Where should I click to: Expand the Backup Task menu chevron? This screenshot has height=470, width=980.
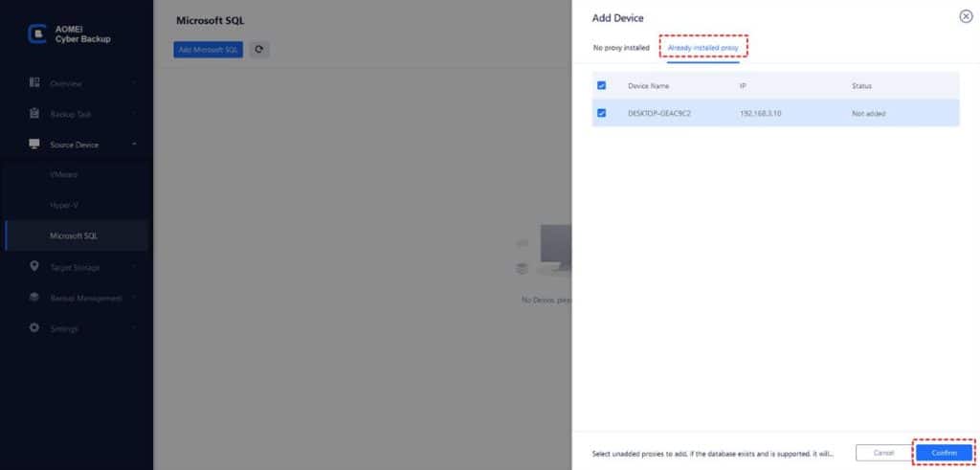tap(135, 114)
